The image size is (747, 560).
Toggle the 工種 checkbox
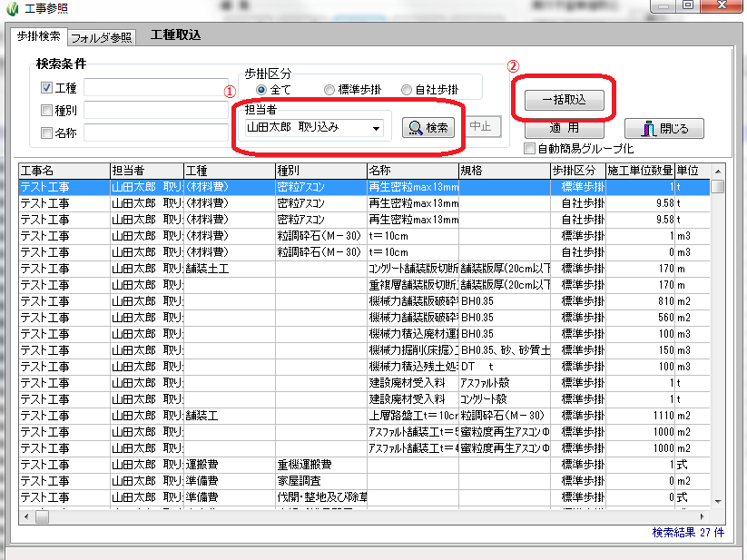point(46,88)
